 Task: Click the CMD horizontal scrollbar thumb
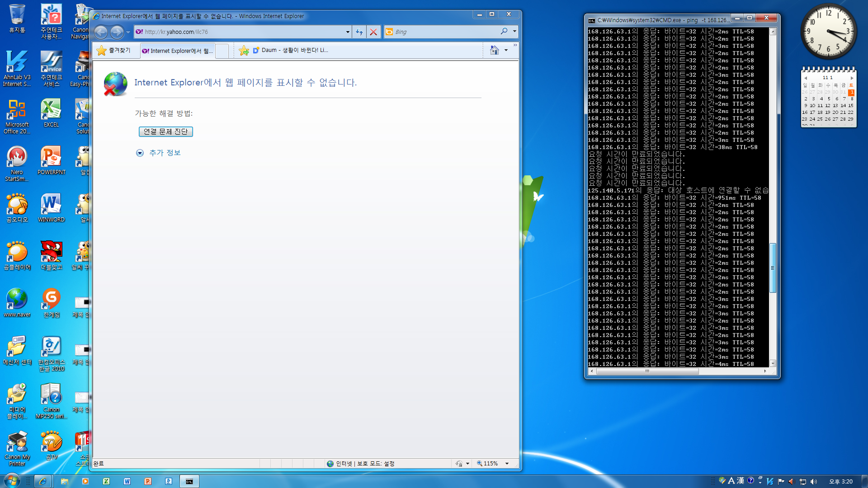pos(647,371)
